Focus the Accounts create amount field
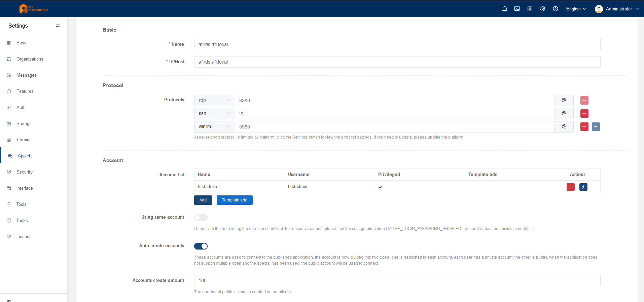 [397, 280]
